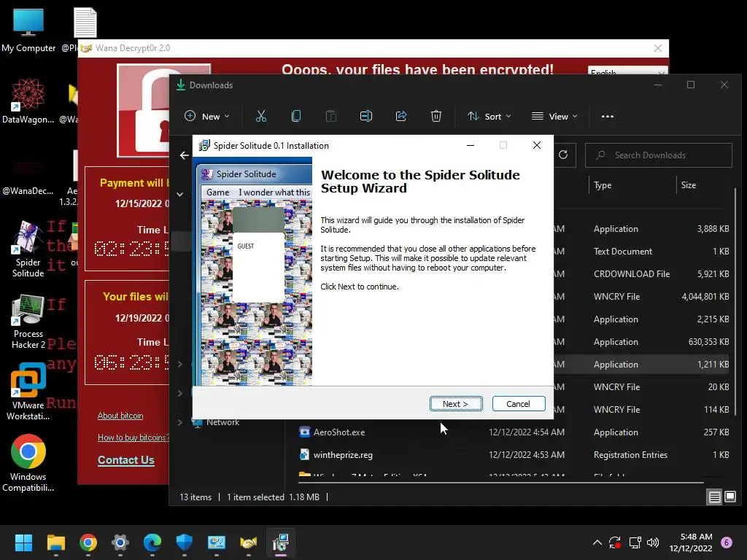Open the clock showing 5:48 AM
Image resolution: width=747 pixels, height=560 pixels.
(690, 542)
